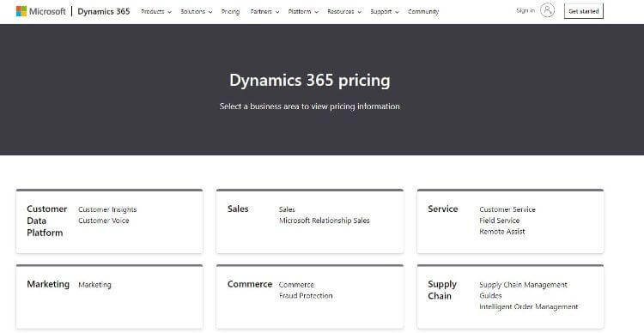Open Intelligent Order Management pricing

[529, 306]
